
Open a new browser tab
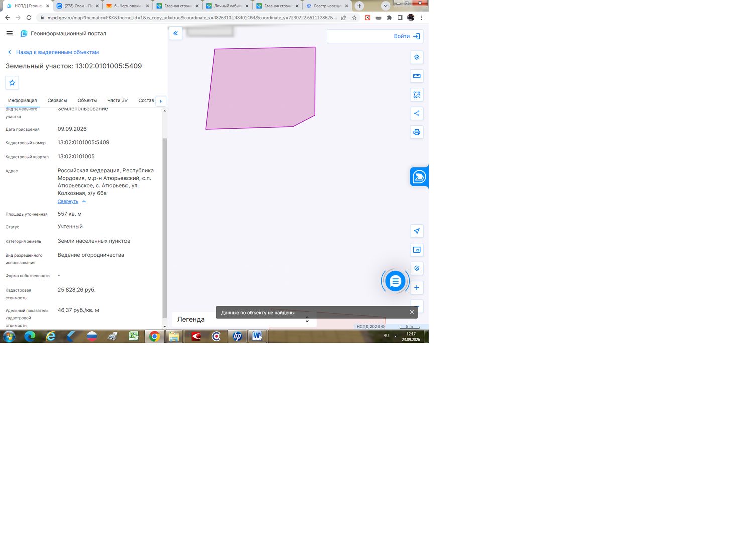[359, 6]
